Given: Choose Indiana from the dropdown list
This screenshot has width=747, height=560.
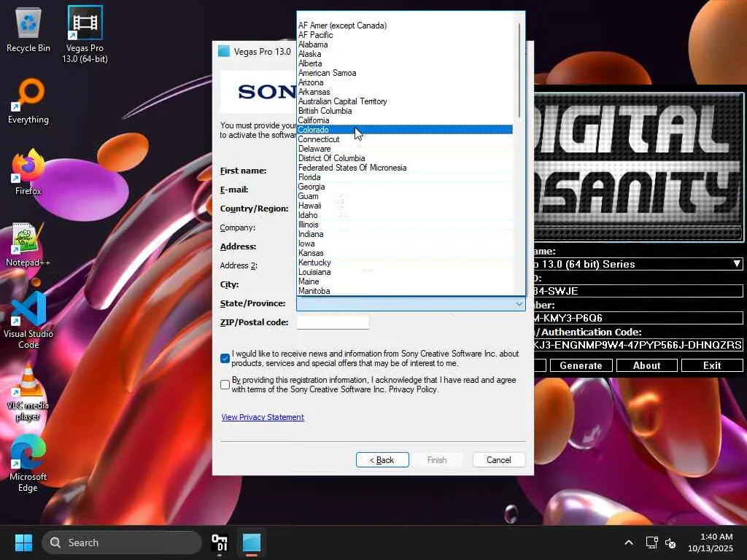Looking at the screenshot, I should 404,234.
